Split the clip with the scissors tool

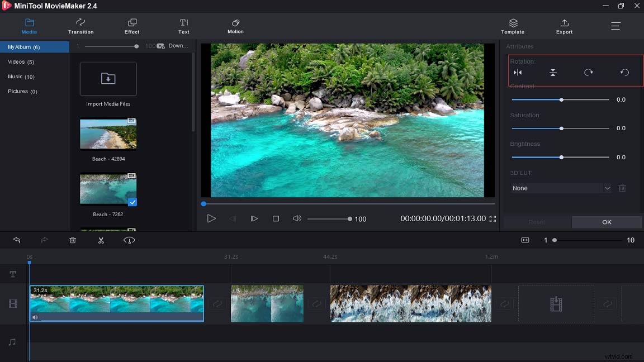click(x=101, y=240)
